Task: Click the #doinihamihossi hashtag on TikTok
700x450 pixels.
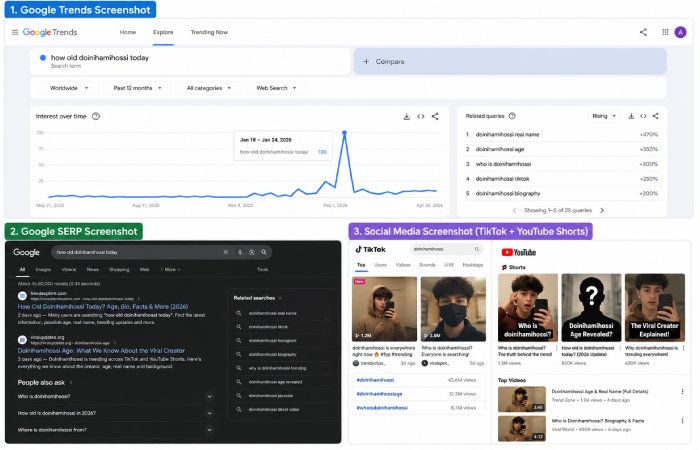Action: (x=375, y=381)
